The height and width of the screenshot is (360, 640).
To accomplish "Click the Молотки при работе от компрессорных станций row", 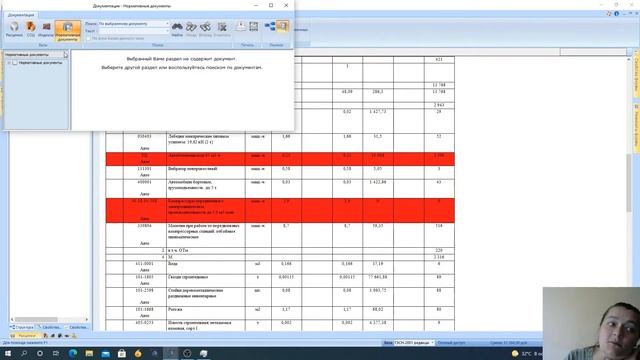I will (280, 235).
